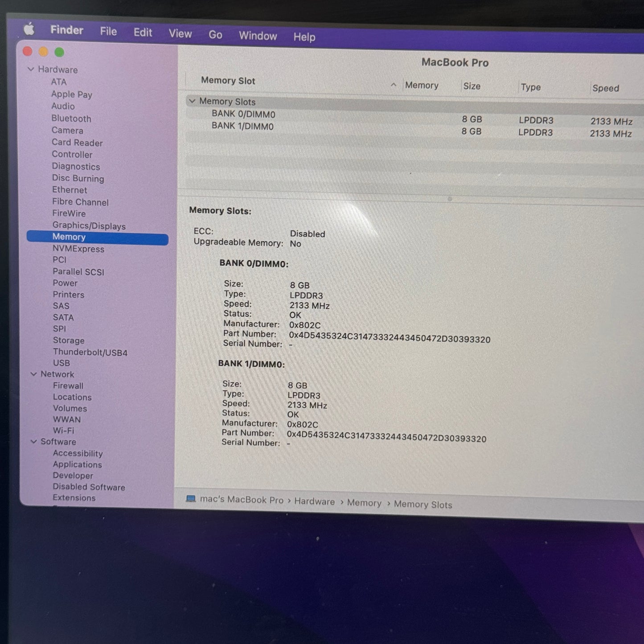Collapse the Memory Slots disclosure triangle

coord(192,101)
